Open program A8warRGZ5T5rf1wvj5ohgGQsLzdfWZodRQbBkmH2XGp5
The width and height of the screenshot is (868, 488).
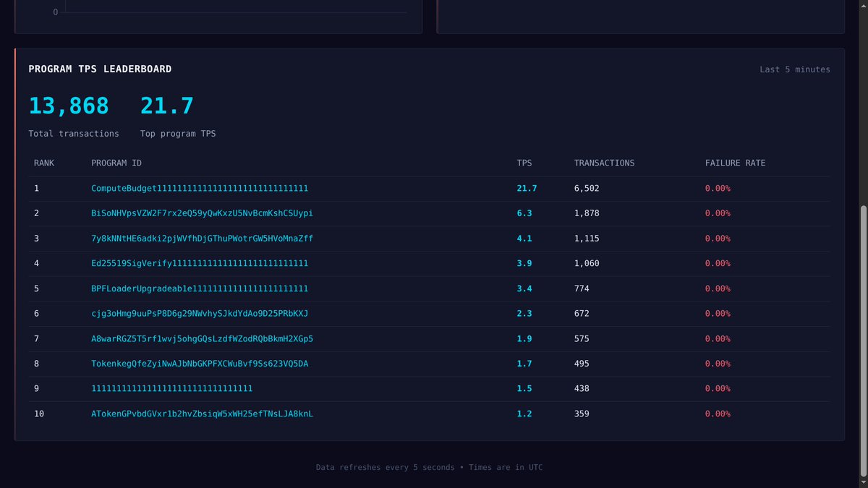[202, 338]
